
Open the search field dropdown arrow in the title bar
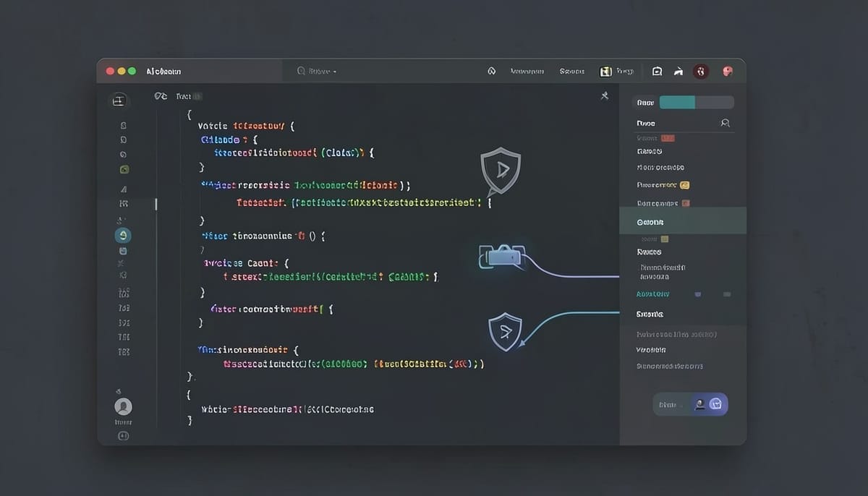click(x=334, y=72)
